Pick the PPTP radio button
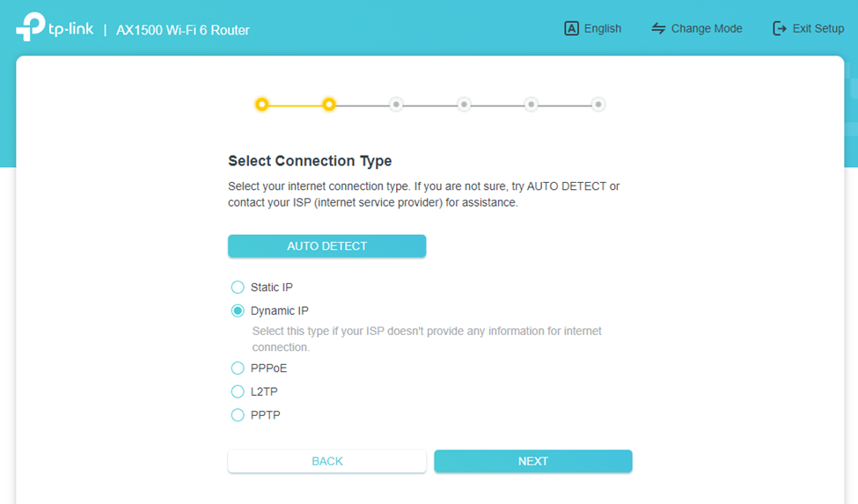 [238, 415]
